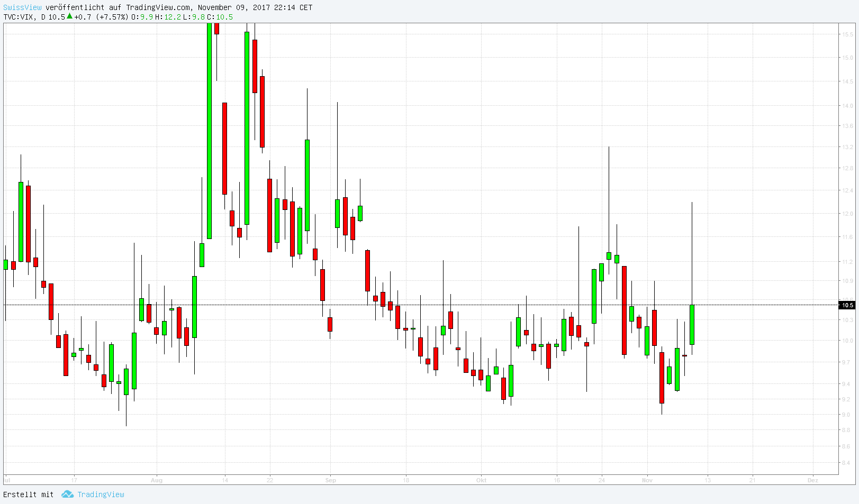Viewport: 859px width, 504px height.
Task: Click the TradingView link at the bottom
Action: [x=101, y=494]
